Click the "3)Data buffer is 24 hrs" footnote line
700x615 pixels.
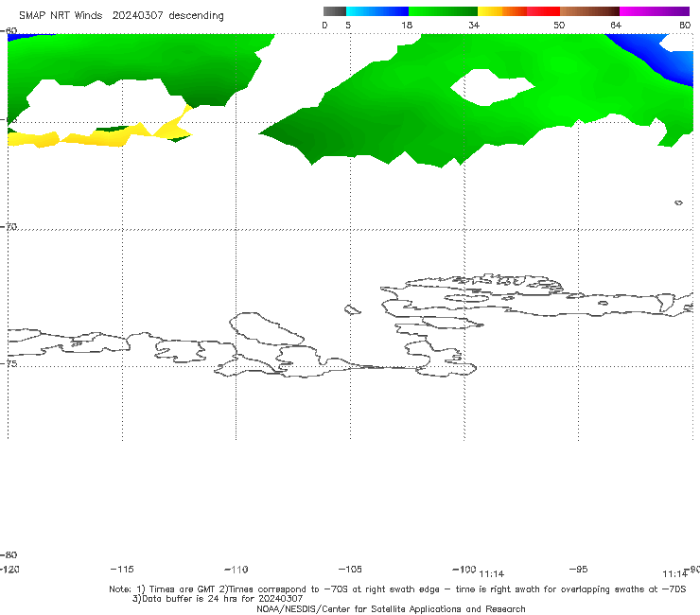pyautogui.click(x=218, y=599)
